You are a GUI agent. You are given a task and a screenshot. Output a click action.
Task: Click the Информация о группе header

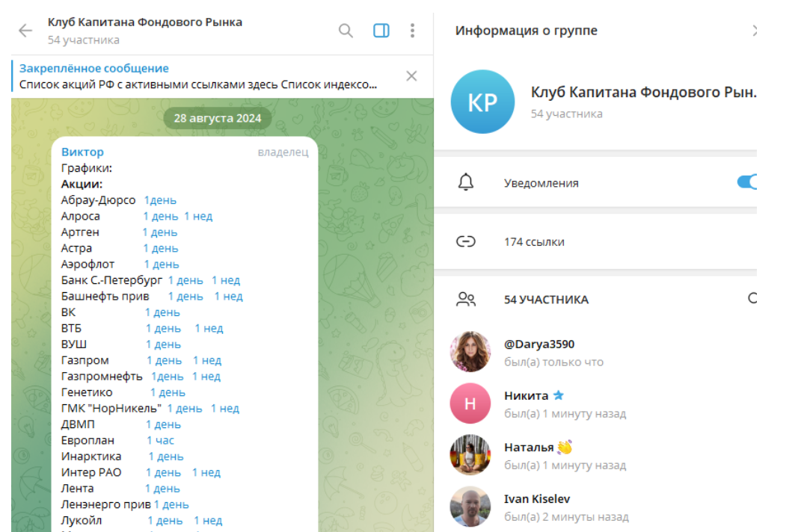point(527,31)
